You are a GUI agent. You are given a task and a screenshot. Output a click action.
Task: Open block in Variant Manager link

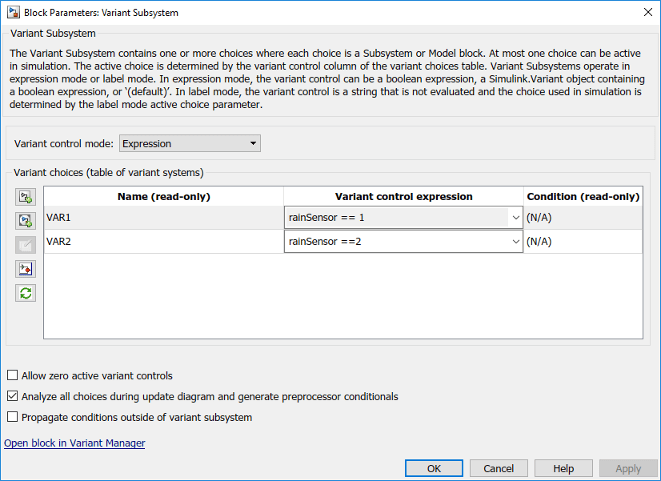pos(75,443)
